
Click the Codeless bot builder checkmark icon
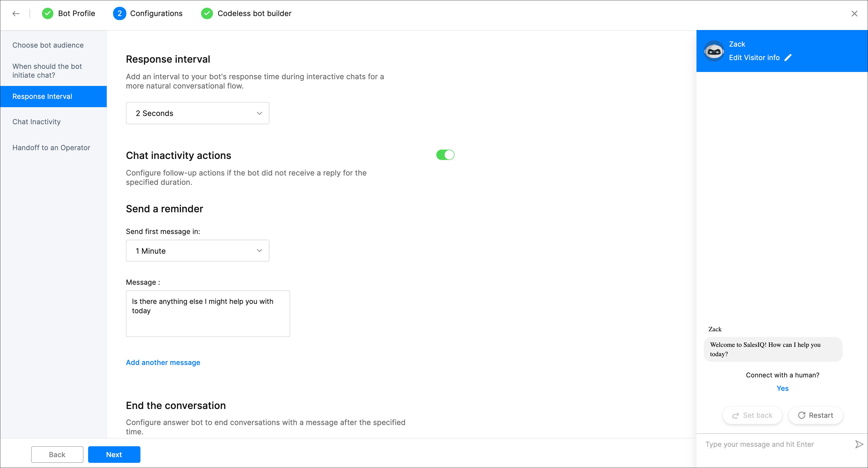[x=207, y=13]
